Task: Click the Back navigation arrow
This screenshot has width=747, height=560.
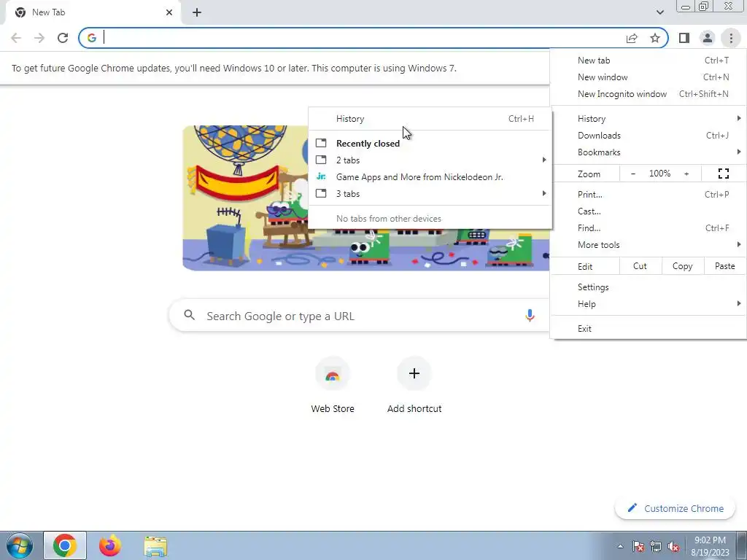Action: pyautogui.click(x=16, y=38)
